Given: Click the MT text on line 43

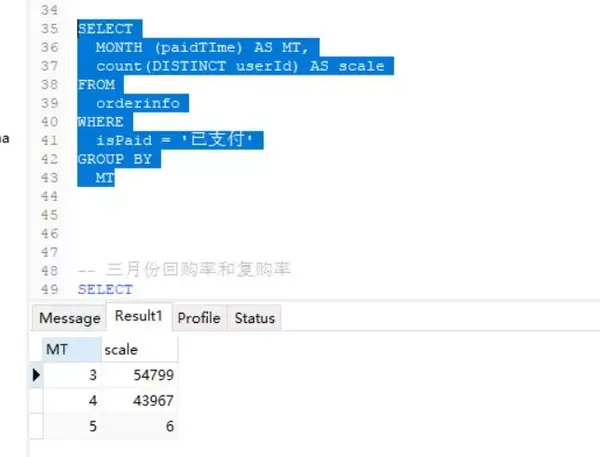Looking at the screenshot, I should tap(105, 178).
